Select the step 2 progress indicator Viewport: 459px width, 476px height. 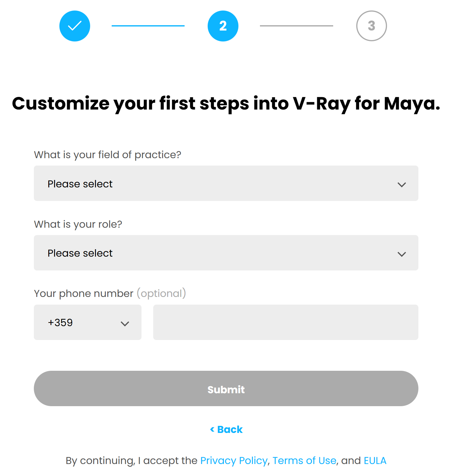click(223, 26)
